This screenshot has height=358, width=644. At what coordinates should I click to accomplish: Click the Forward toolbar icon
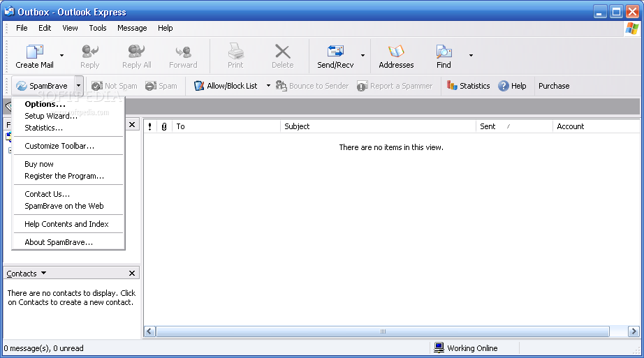pos(183,52)
